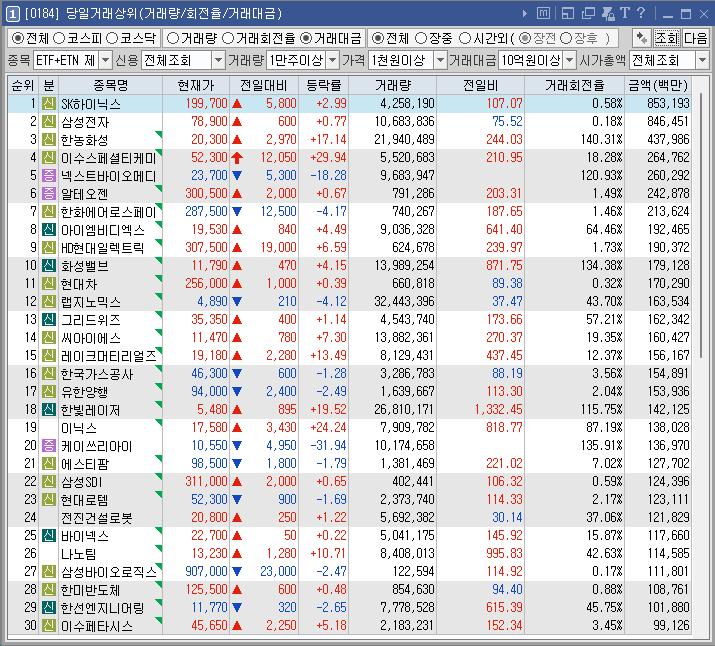Click the 금액(백만) column header
Screen dimensions: 715x646
click(658, 85)
